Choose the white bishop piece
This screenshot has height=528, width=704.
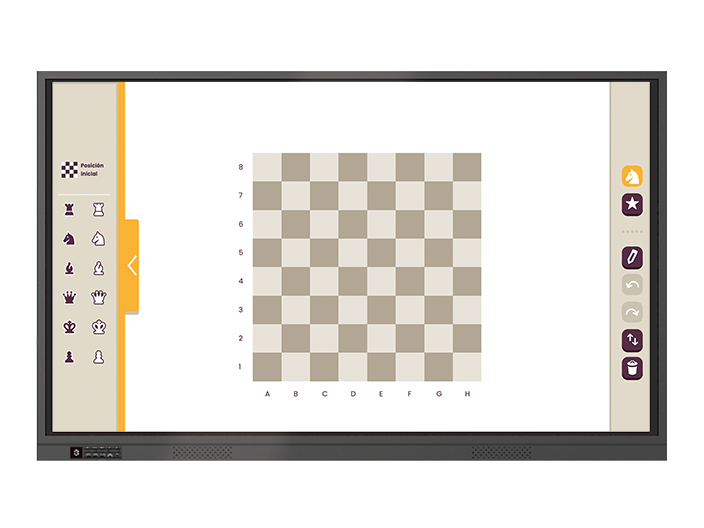pyautogui.click(x=98, y=268)
